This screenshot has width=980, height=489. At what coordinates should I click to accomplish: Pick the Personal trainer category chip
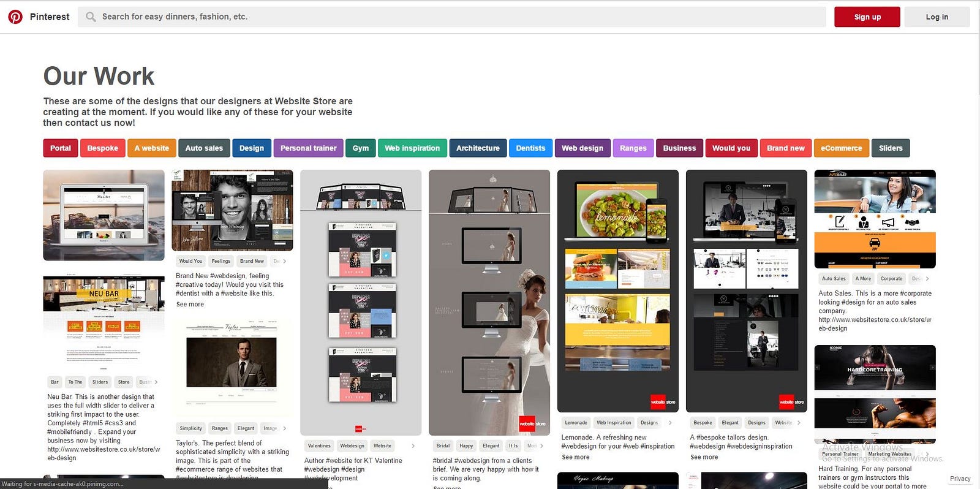[309, 148]
